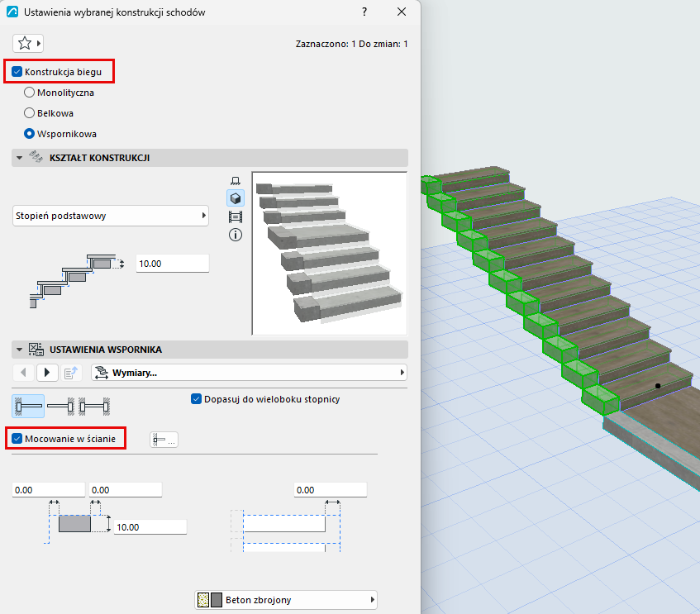
Task: Select both-sides cantilever anchoring icon
Action: tap(94, 407)
